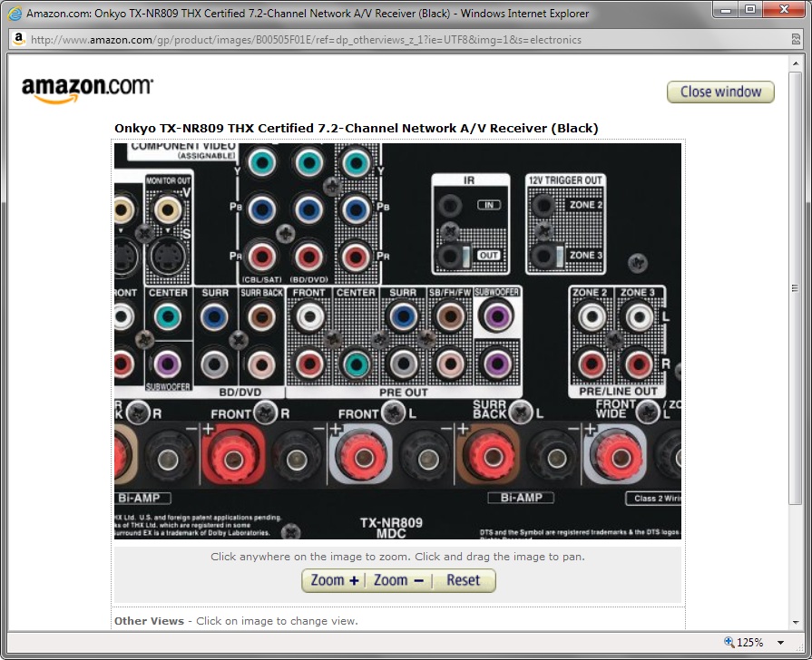Click scrollbar down arrow
The width and height of the screenshot is (812, 660).
pyautogui.click(x=796, y=622)
